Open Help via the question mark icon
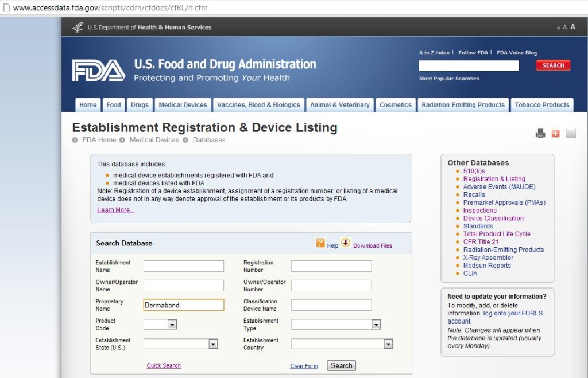Viewport: 588px width, 378px height. [x=320, y=243]
